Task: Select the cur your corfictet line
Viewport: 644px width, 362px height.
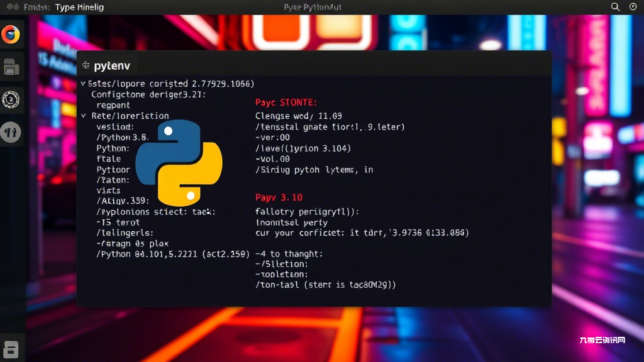Action: click(362, 233)
